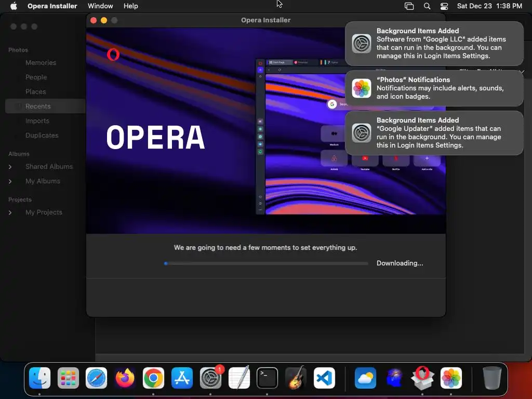Open the Trash in the dock
The height and width of the screenshot is (399, 532).
coord(492,378)
